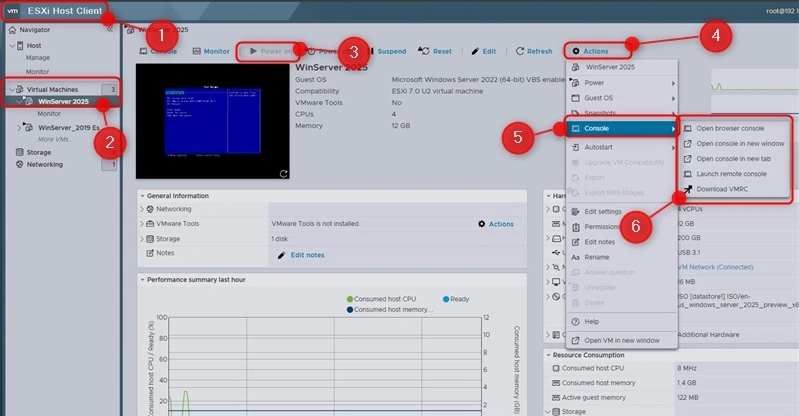Choose Permissions from Actions menu
The height and width of the screenshot is (416, 799).
point(622,227)
